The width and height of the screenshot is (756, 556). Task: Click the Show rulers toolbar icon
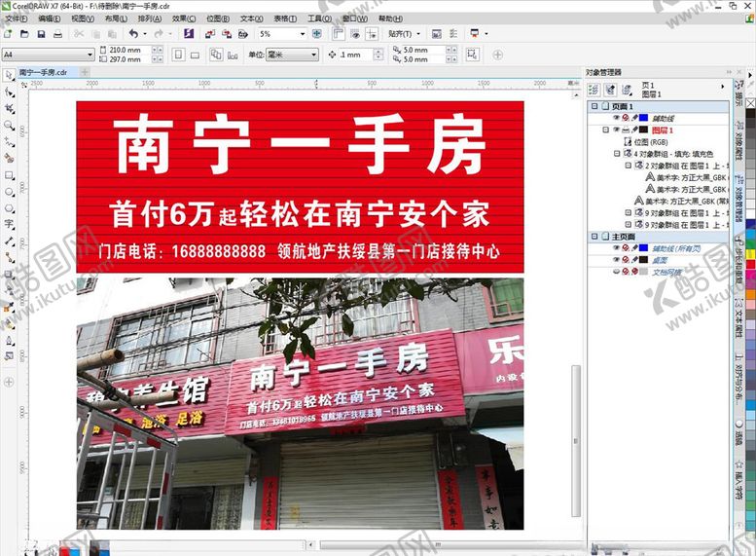tap(339, 34)
